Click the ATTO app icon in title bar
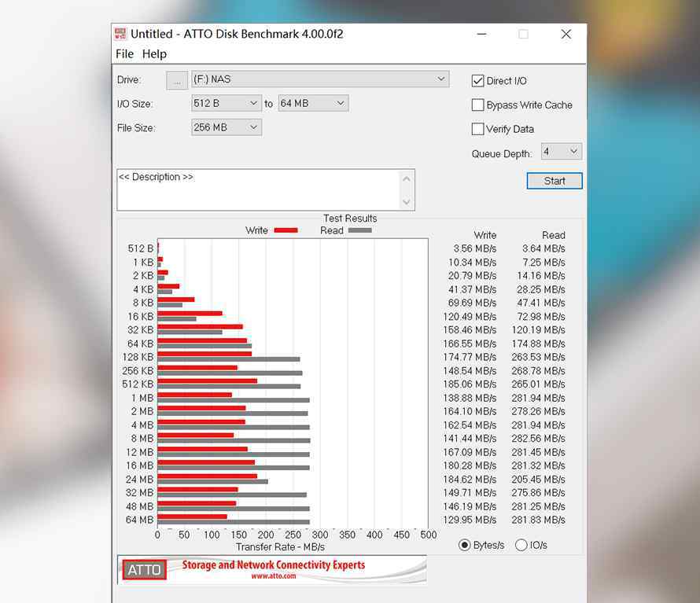This screenshot has height=603, width=700. click(x=120, y=34)
